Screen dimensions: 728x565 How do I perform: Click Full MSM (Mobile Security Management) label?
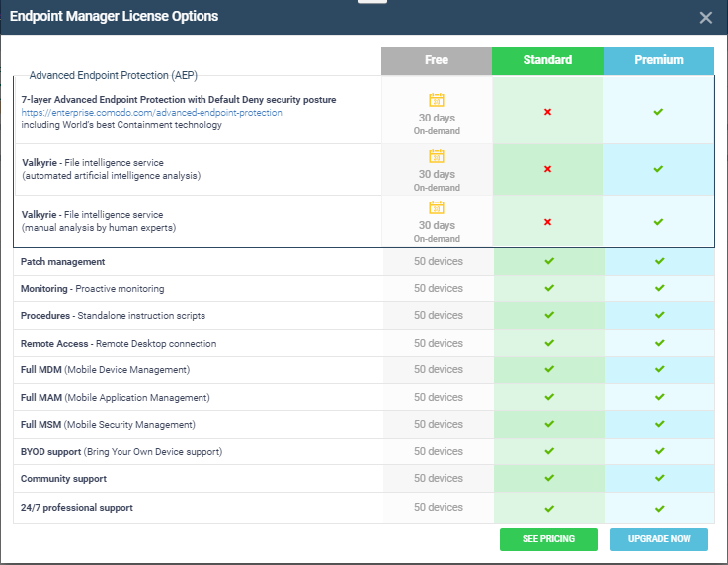pos(108,425)
